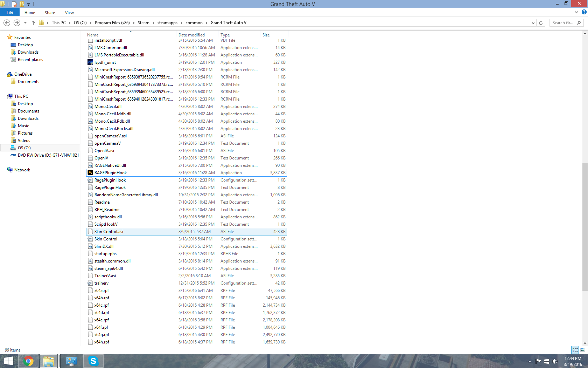This screenshot has height=368, width=588.
Task: Click the Skin Control.asi file icon
Action: pyautogui.click(x=90, y=232)
